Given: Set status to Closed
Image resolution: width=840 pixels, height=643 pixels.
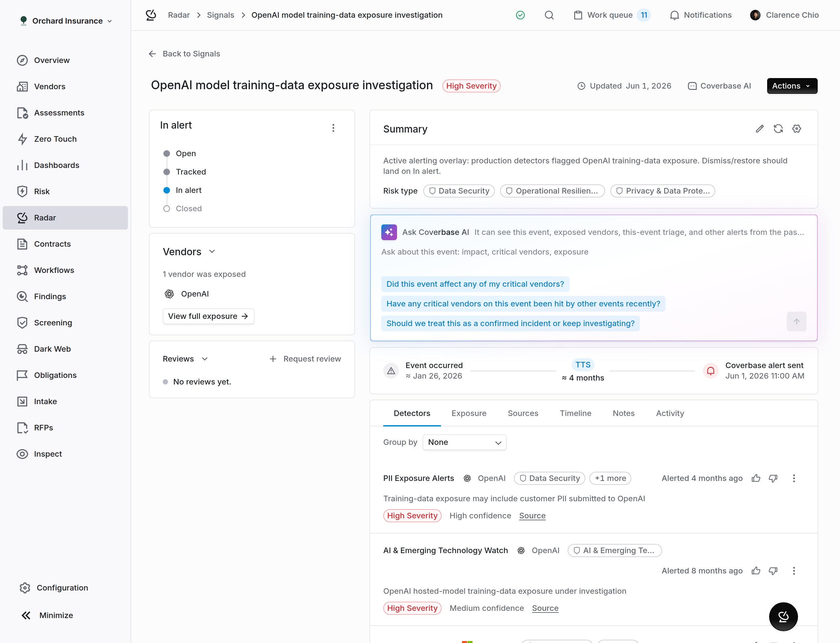Looking at the screenshot, I should coord(183,209).
